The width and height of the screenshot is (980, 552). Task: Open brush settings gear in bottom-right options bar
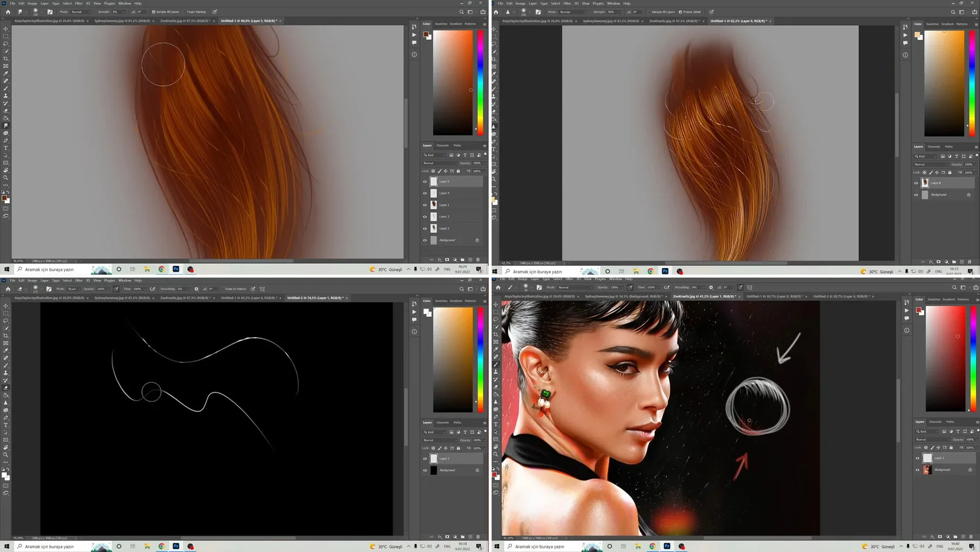[x=710, y=287]
